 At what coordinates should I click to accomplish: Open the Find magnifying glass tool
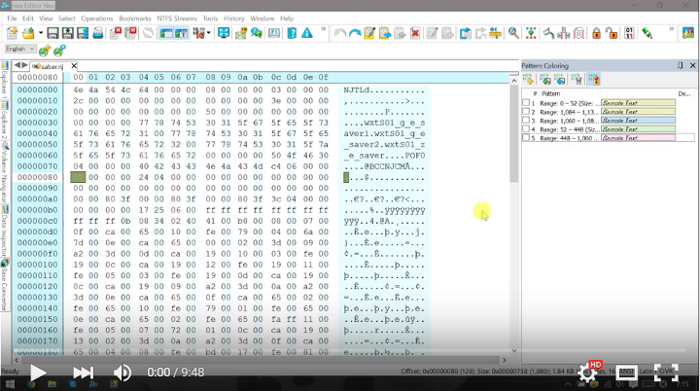click(513, 33)
